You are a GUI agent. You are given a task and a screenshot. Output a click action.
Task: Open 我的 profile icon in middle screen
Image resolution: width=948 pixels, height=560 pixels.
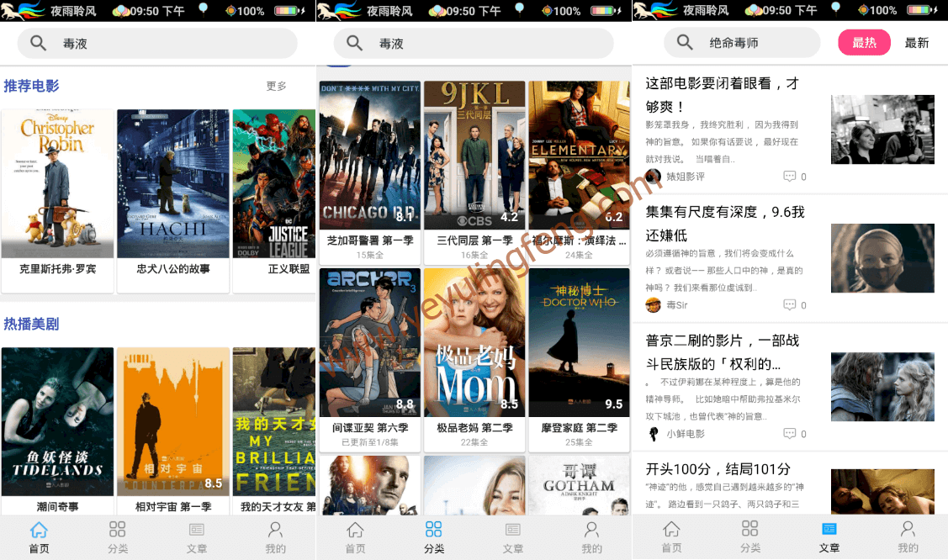tap(591, 530)
